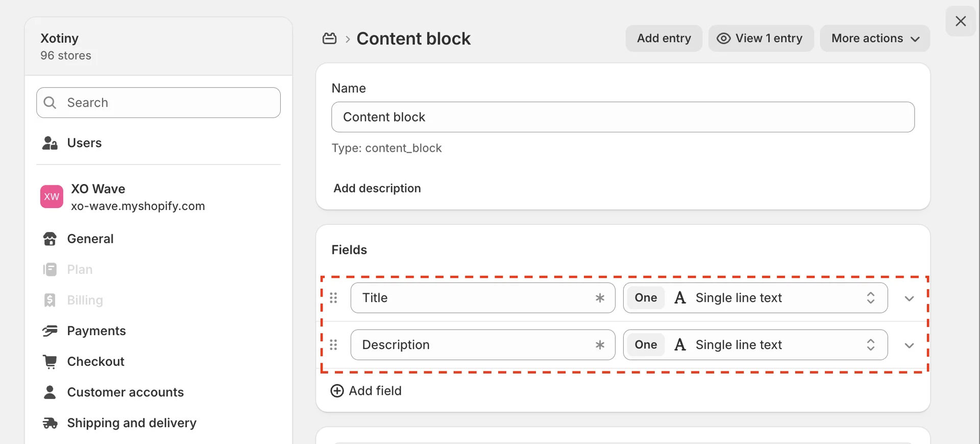Viewport: 980px width, 444px height.
Task: Click the required asterisk in Title field
Action: click(x=600, y=298)
